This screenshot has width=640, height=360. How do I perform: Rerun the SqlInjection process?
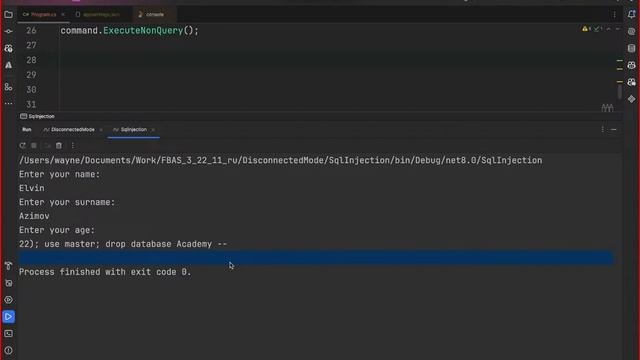22,146
